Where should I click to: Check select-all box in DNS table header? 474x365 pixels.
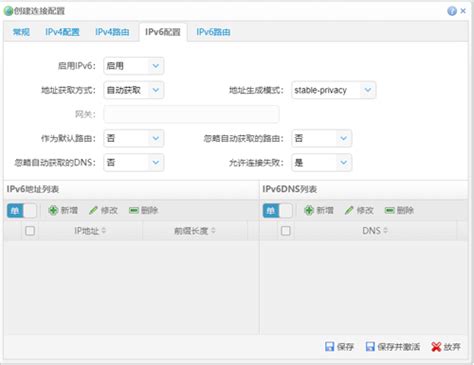pos(286,231)
